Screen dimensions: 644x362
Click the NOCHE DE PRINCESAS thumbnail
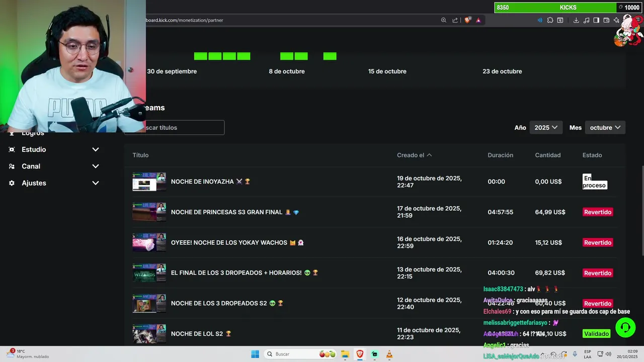149,212
